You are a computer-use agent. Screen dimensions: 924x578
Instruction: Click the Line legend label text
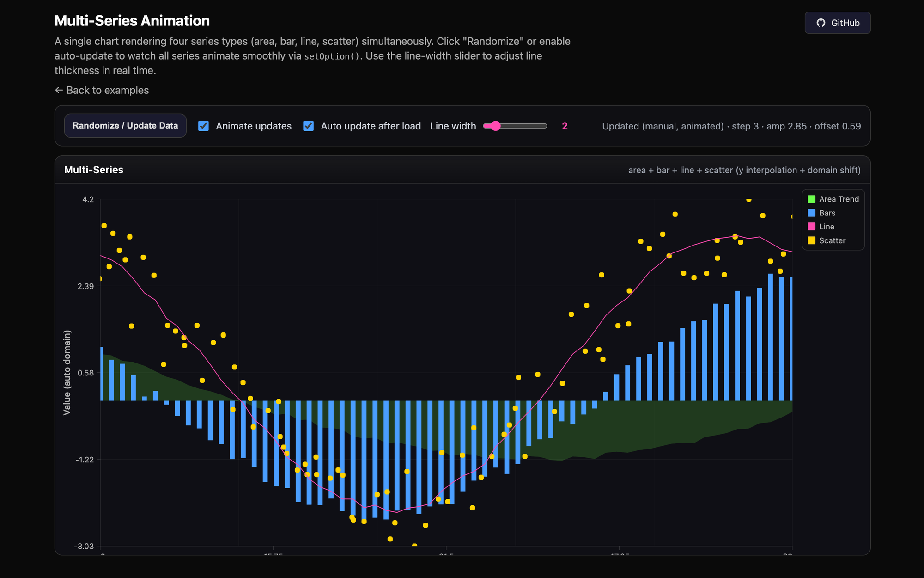tap(827, 227)
